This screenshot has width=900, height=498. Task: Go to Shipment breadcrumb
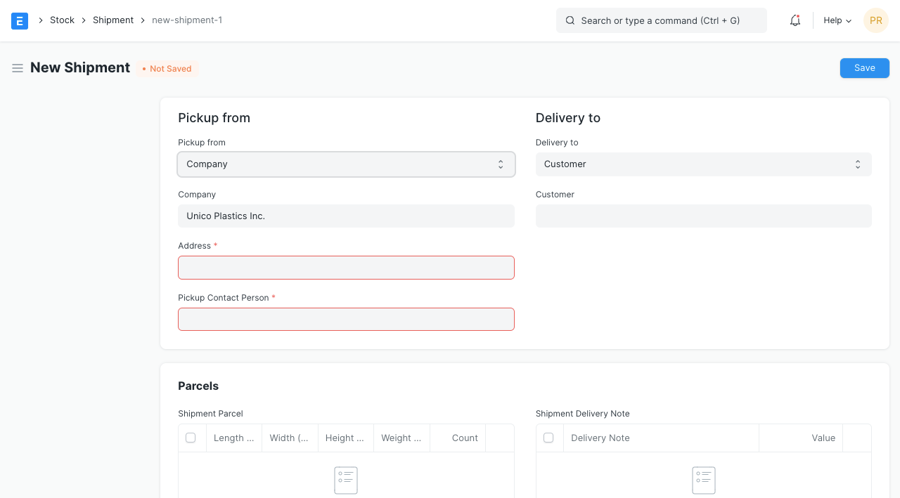tap(113, 20)
